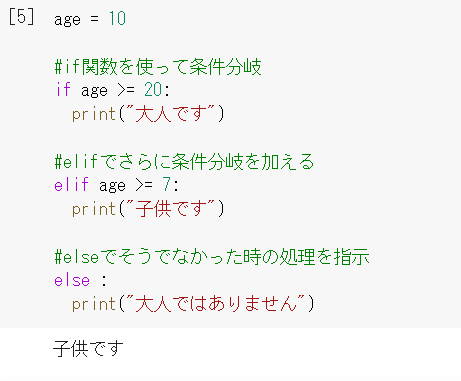Click the number 7 in the elif condition

coord(167,185)
